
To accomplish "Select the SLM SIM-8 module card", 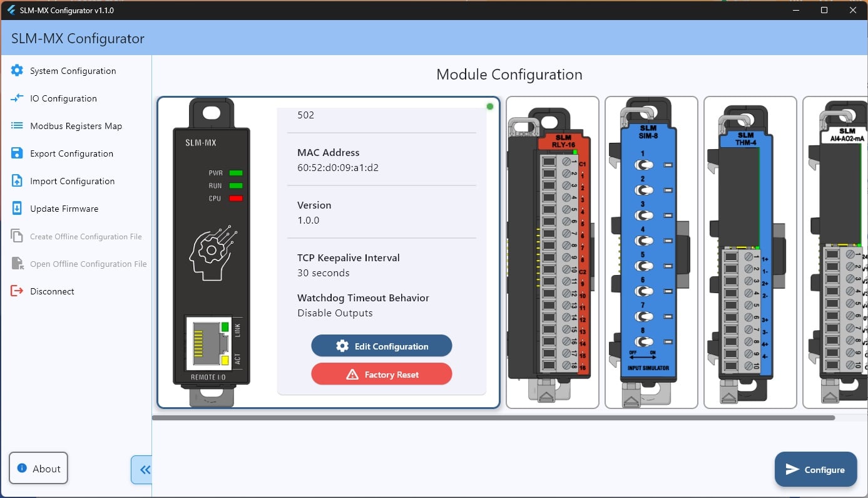I will (x=651, y=252).
